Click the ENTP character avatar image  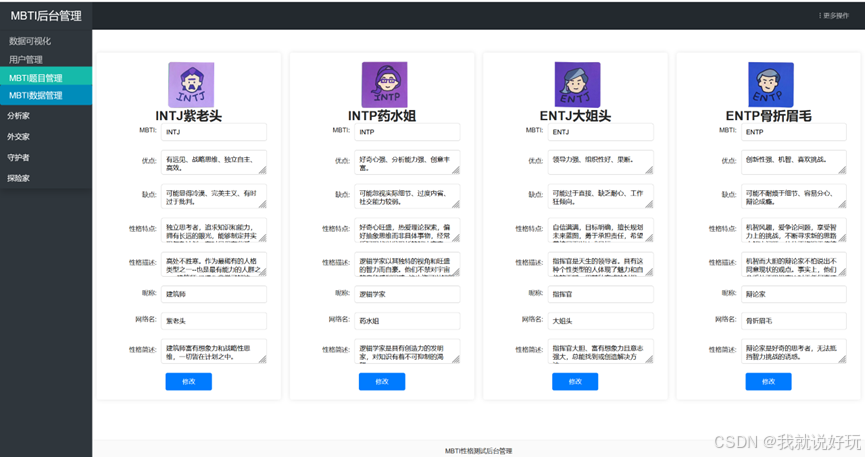[x=770, y=85]
